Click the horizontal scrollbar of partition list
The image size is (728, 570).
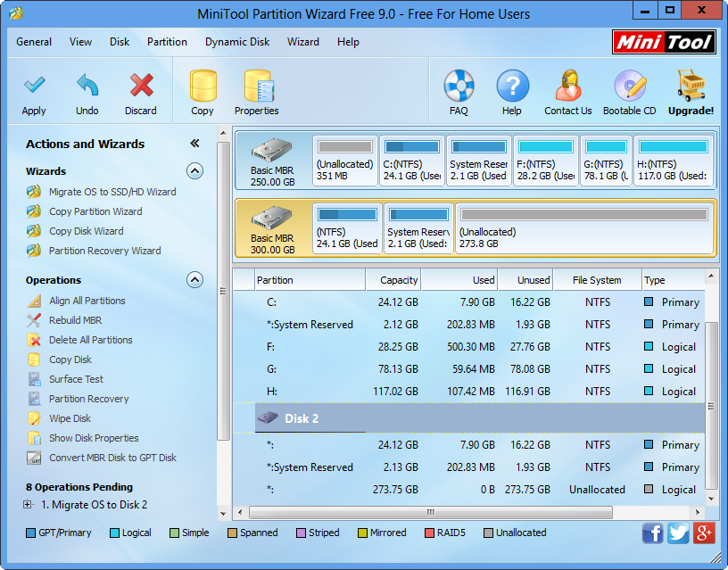coord(430,512)
